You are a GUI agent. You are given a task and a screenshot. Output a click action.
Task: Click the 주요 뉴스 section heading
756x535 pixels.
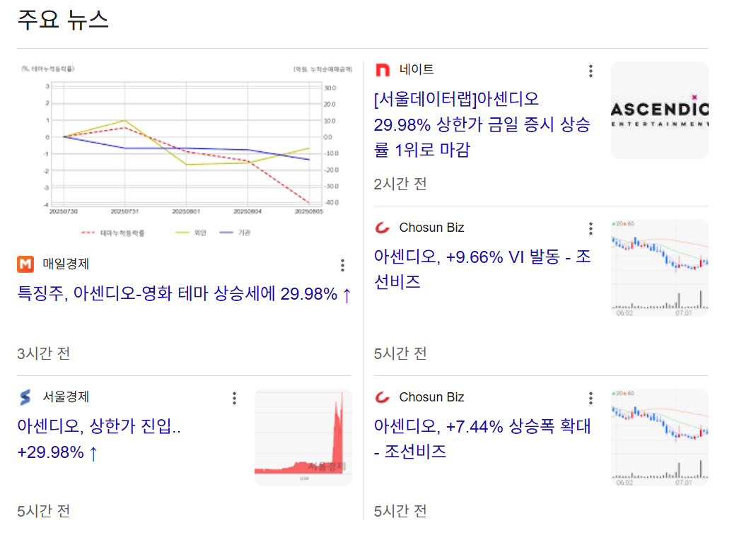63,20
